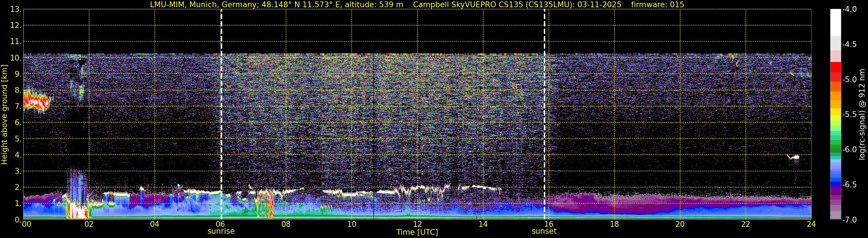Click the '12.' tick on the height axis
Screen dimensions: 868x238
click(16, 26)
